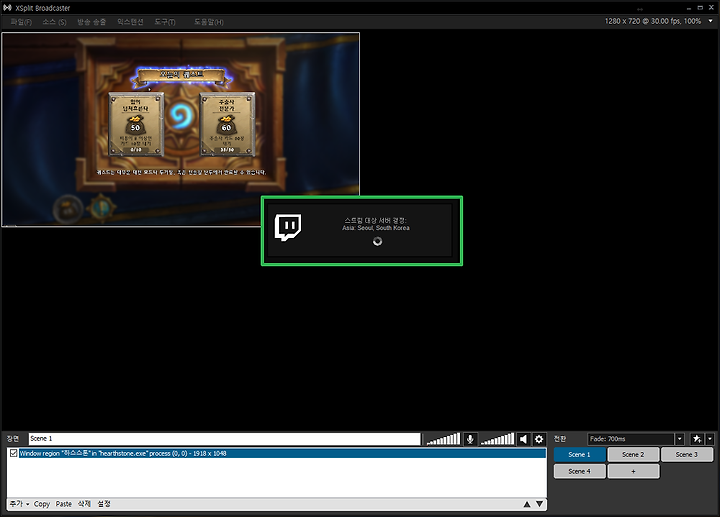Click the Twitch logo in server dialog

288,227
